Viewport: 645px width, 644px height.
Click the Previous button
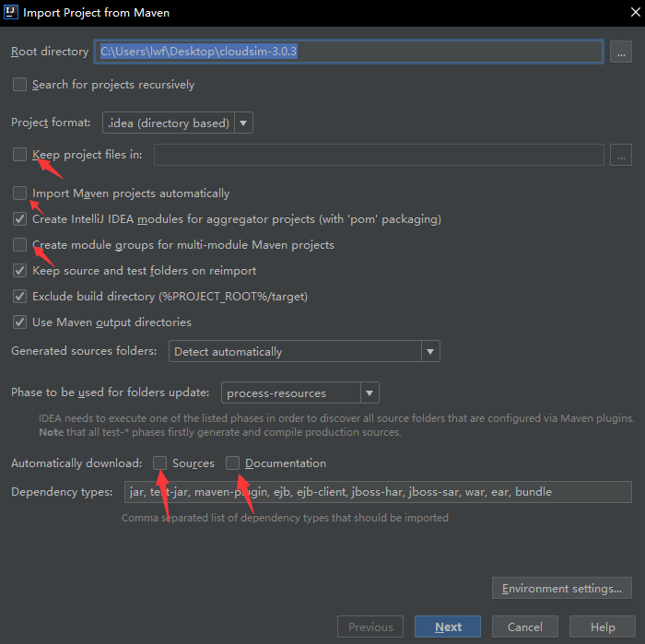pos(370,626)
